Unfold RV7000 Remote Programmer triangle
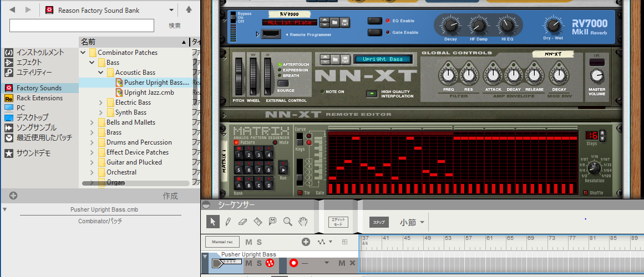 [258, 34]
